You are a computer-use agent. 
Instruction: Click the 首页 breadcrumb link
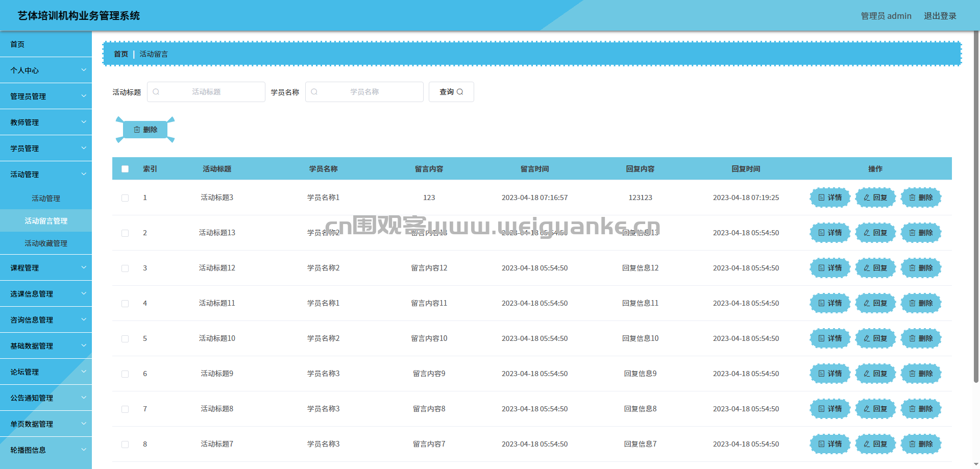click(121, 54)
